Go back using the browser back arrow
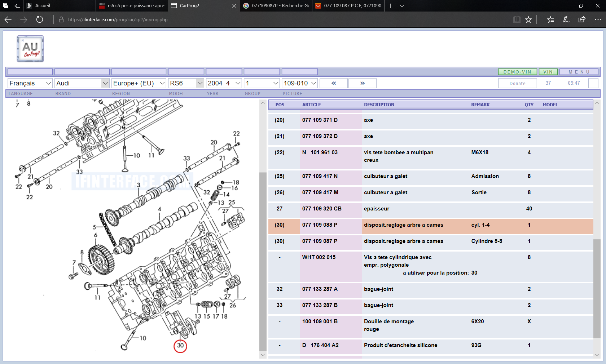The image size is (606, 364). [x=8, y=20]
